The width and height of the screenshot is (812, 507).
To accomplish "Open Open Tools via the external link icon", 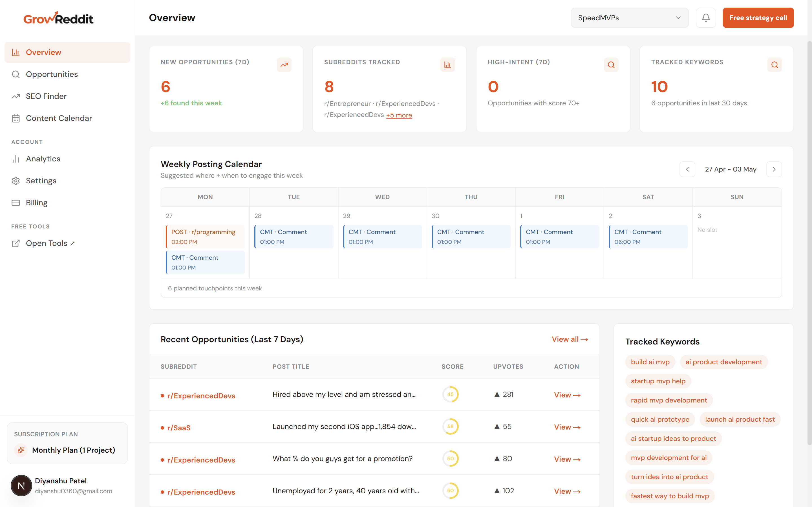I will [16, 243].
